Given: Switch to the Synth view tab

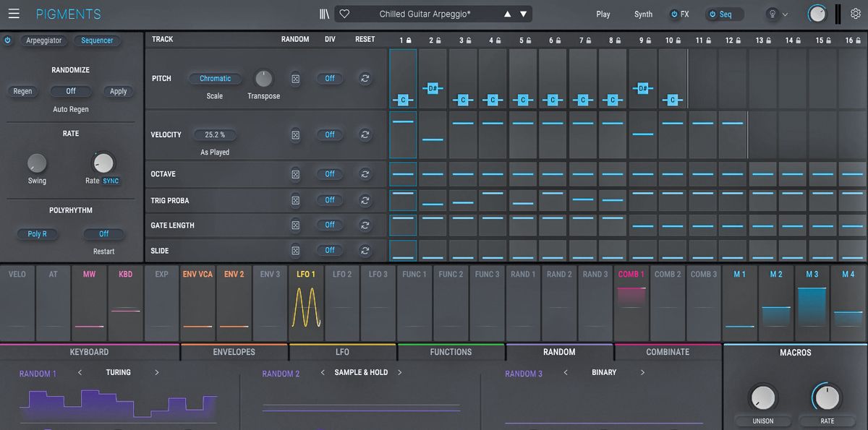Looking at the screenshot, I should click(x=642, y=13).
